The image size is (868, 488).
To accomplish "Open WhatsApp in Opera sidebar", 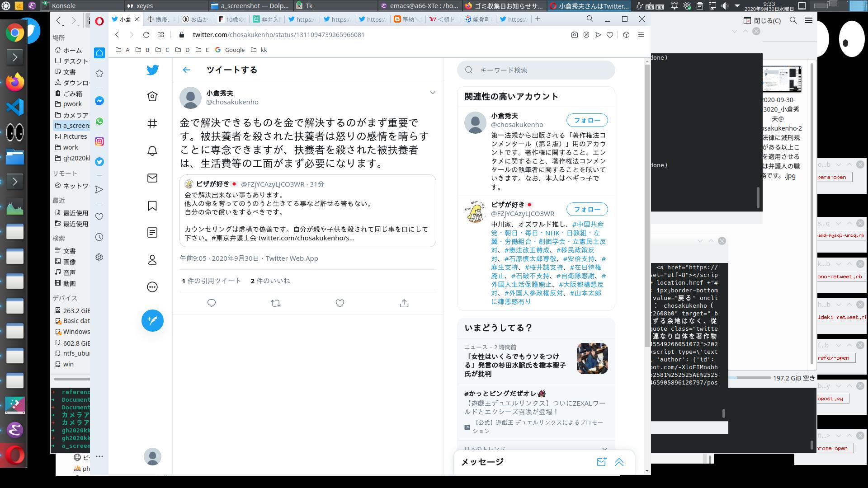I will (99, 121).
